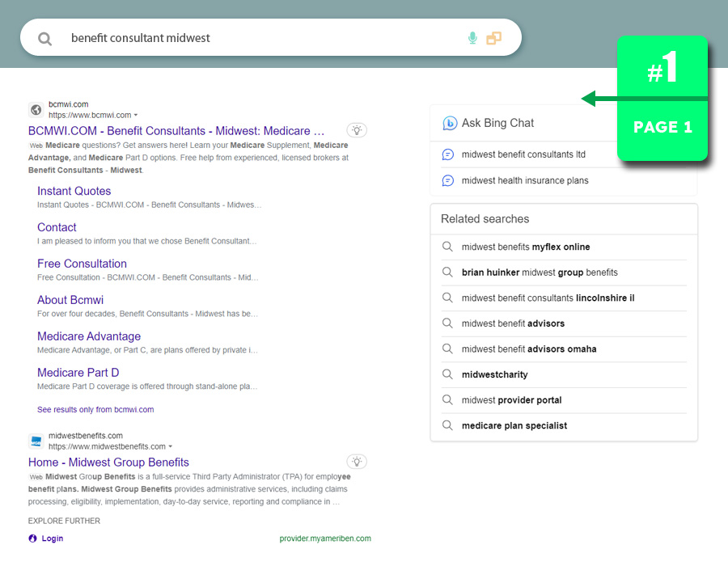728x566 pixels.
Task: Click magnifier icon beside 'lincolnshire il' suggestion
Action: (447, 298)
